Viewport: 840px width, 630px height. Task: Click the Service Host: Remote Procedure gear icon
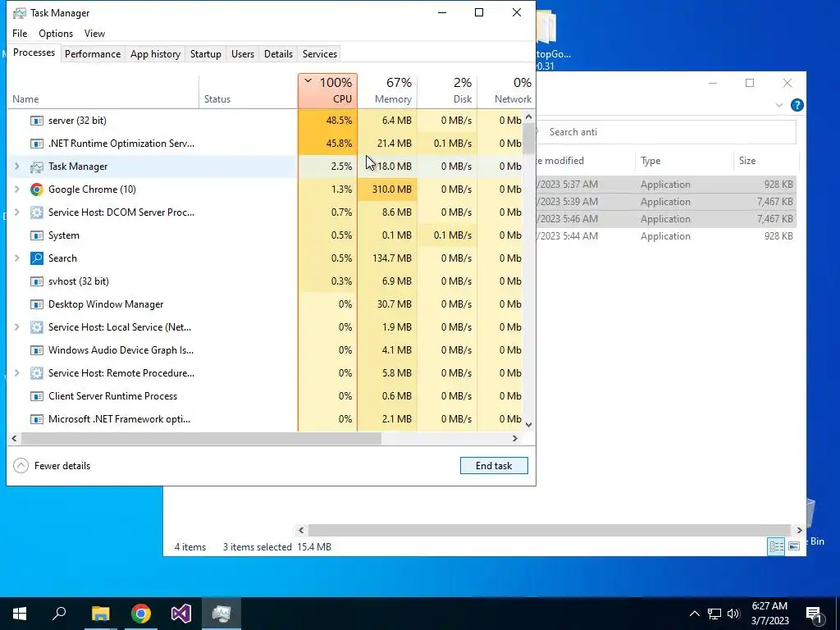tap(36, 373)
